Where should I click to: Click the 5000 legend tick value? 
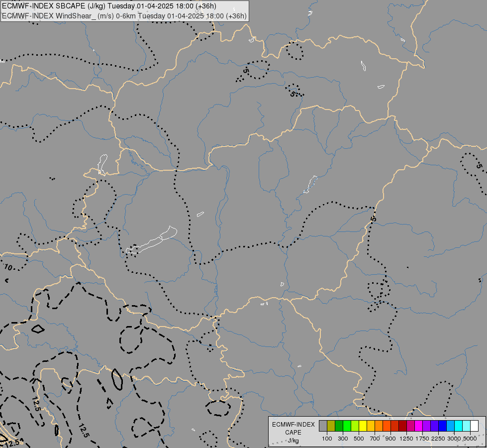470,439
